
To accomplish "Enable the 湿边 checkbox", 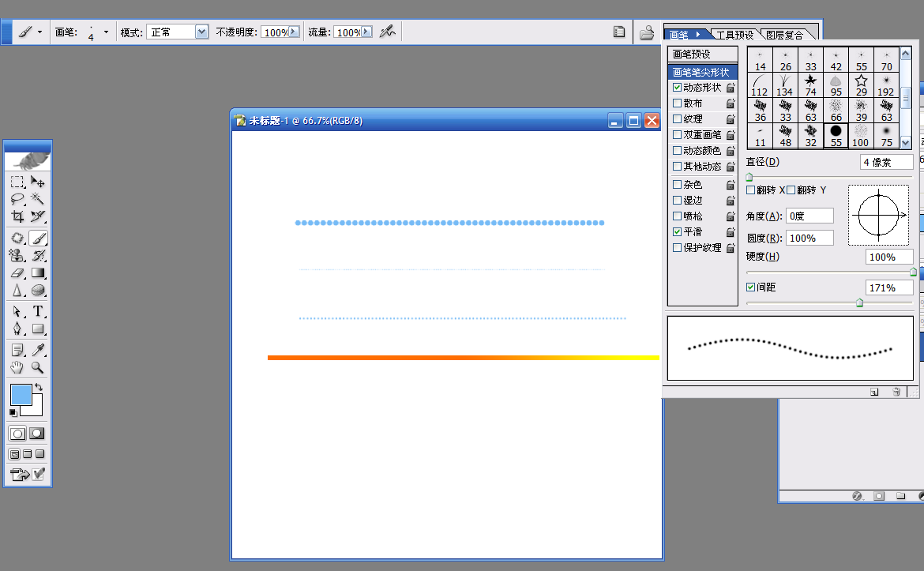I will coord(677,201).
